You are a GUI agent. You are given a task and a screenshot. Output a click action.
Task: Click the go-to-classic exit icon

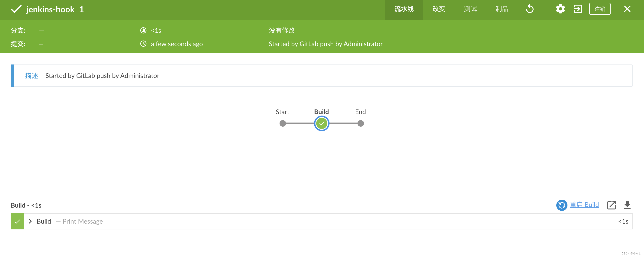578,9
